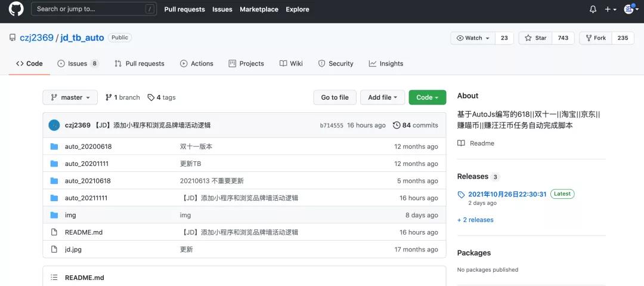Viewport: 644px width, 286px height.
Task: View the 1 branch link
Action: 122,97
